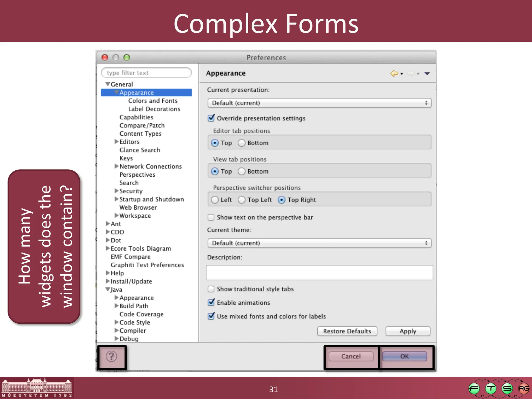This screenshot has width=532, height=399.
Task: Expand the Dot tree node
Action: 108,240
